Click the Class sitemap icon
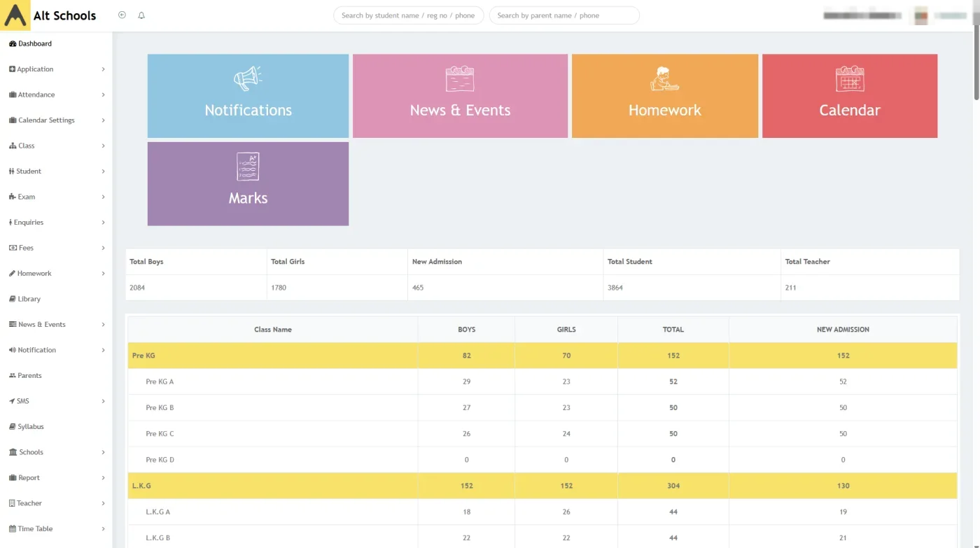980x548 pixels. [13, 146]
